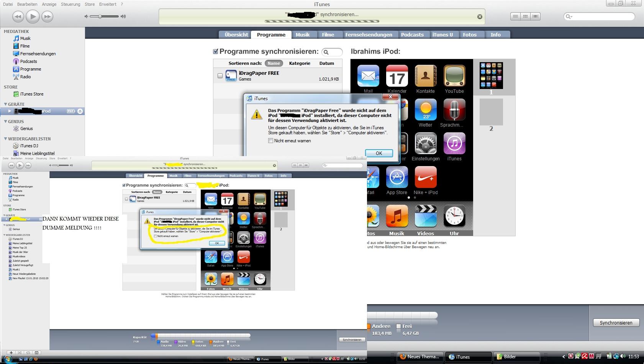Open the Bearbeiten menu
The image size is (644, 364).
27,4
